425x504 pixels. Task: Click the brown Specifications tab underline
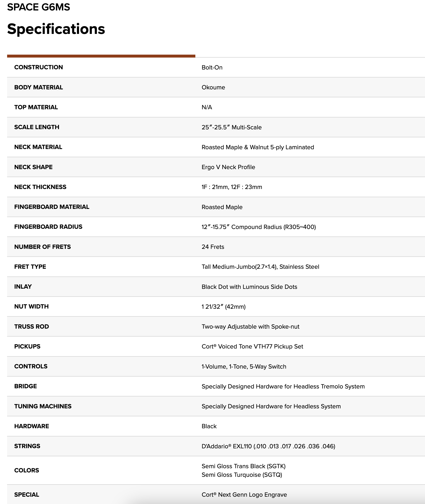pos(101,56)
